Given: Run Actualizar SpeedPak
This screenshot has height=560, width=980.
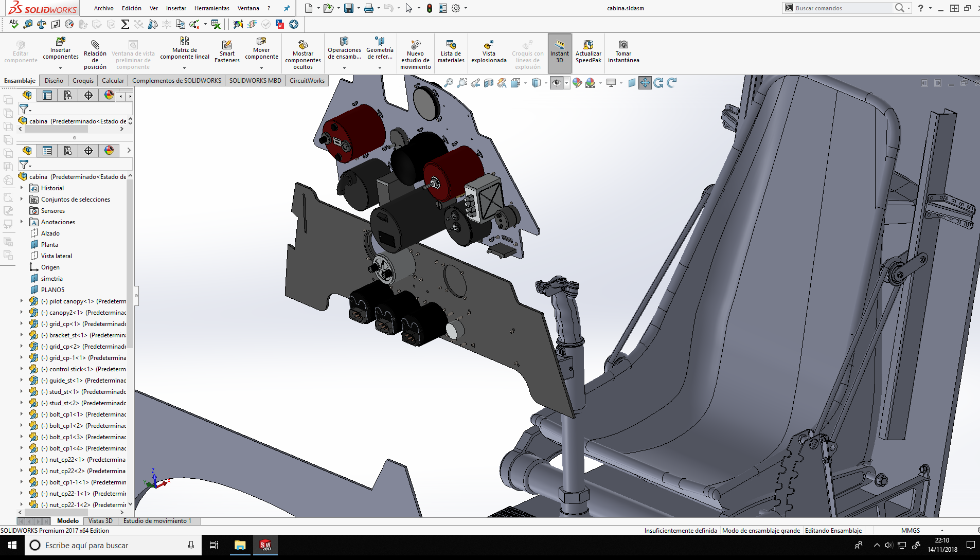Looking at the screenshot, I should tap(588, 51).
